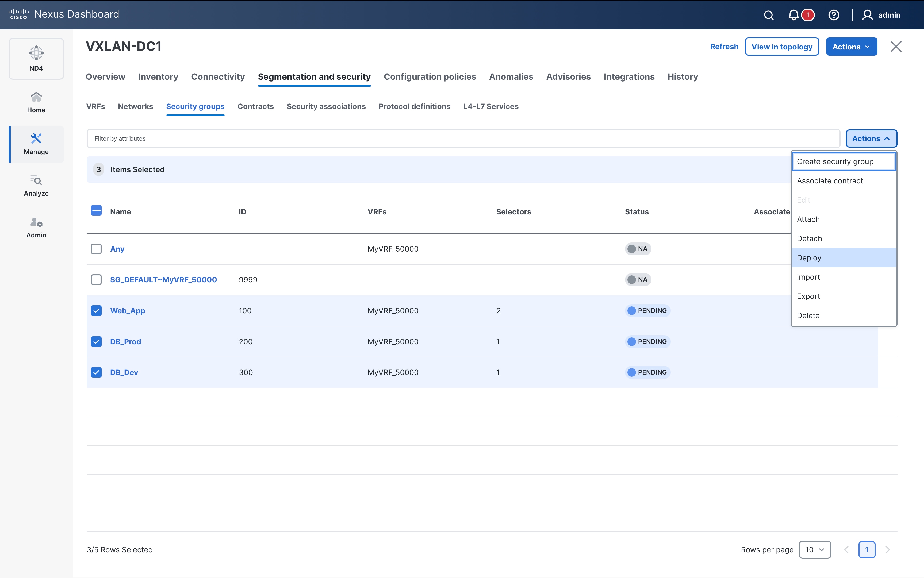Open the admin user menu
Screen dimensions: 924x578
[x=881, y=15]
